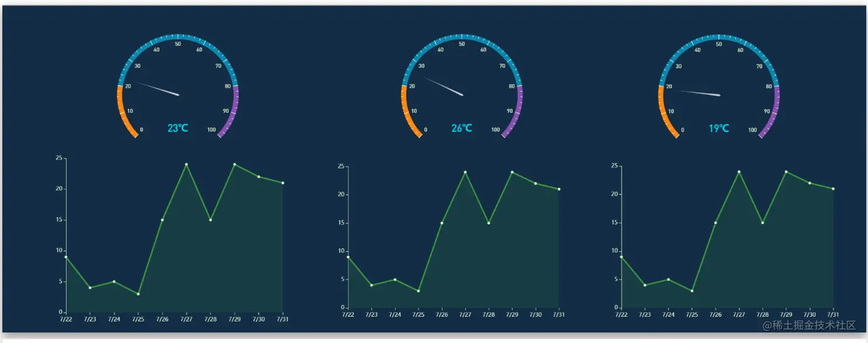
Task: Select the 7/29 peak point under the 26℃ gauge
Action: [x=512, y=172]
